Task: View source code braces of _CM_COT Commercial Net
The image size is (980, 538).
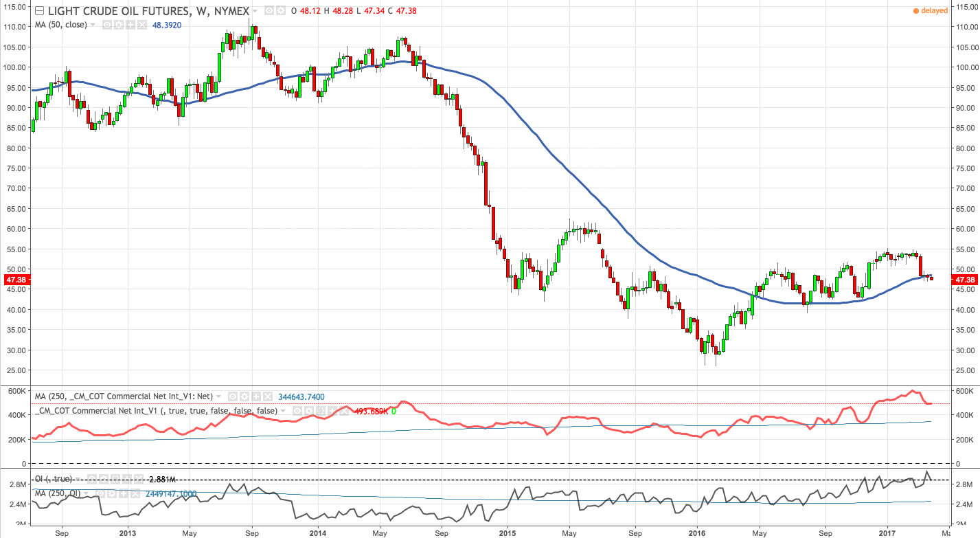Action: [321, 410]
